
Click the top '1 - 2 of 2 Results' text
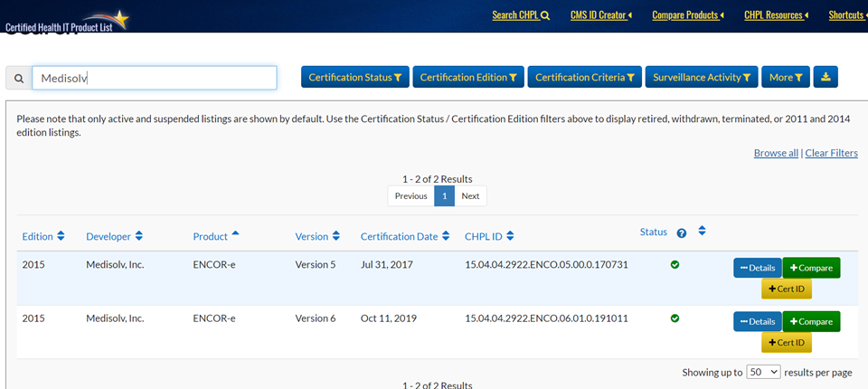pos(438,179)
